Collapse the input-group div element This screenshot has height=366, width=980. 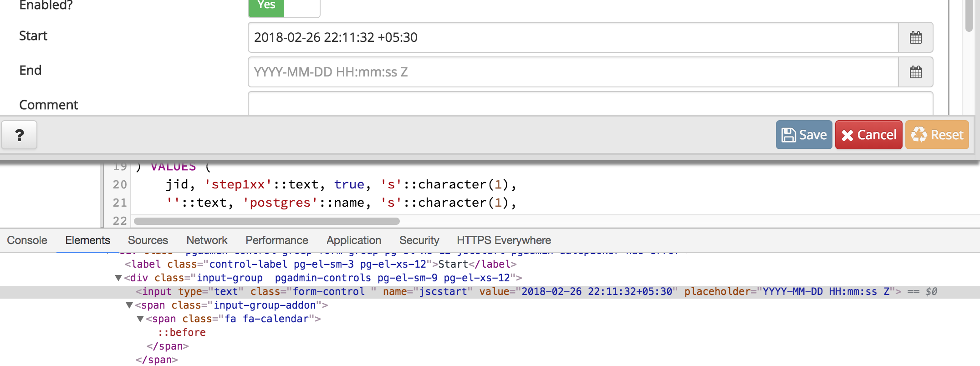[x=118, y=278]
